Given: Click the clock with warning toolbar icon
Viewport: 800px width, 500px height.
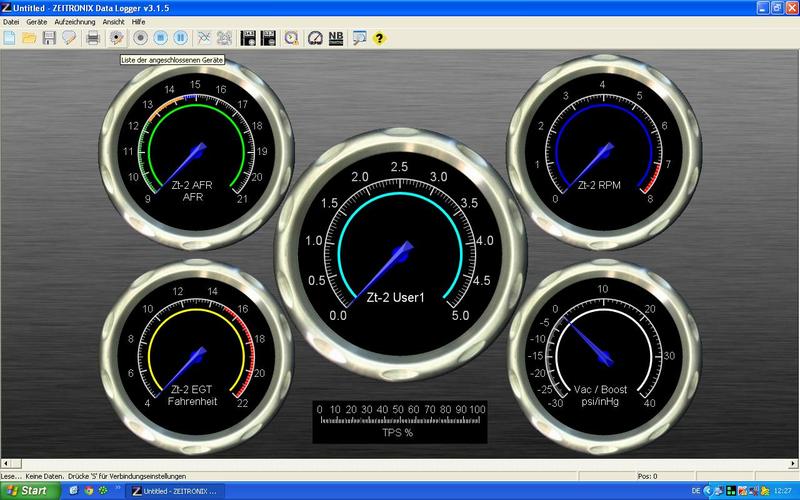Looking at the screenshot, I should [x=291, y=38].
